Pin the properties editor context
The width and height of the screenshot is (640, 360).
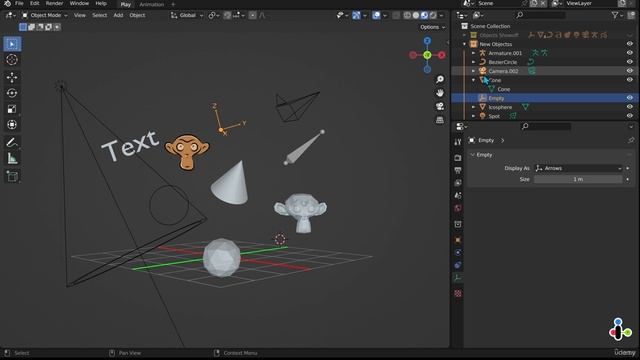tap(631, 140)
